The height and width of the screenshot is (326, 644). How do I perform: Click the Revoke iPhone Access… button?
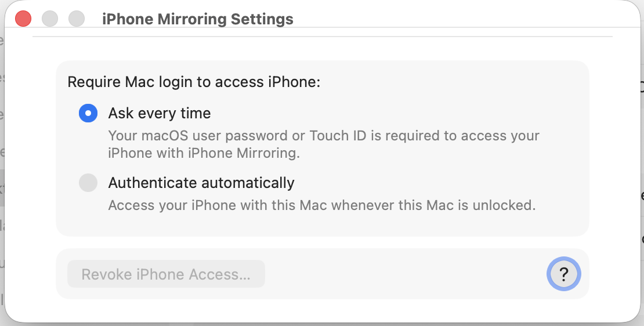pyautogui.click(x=166, y=274)
